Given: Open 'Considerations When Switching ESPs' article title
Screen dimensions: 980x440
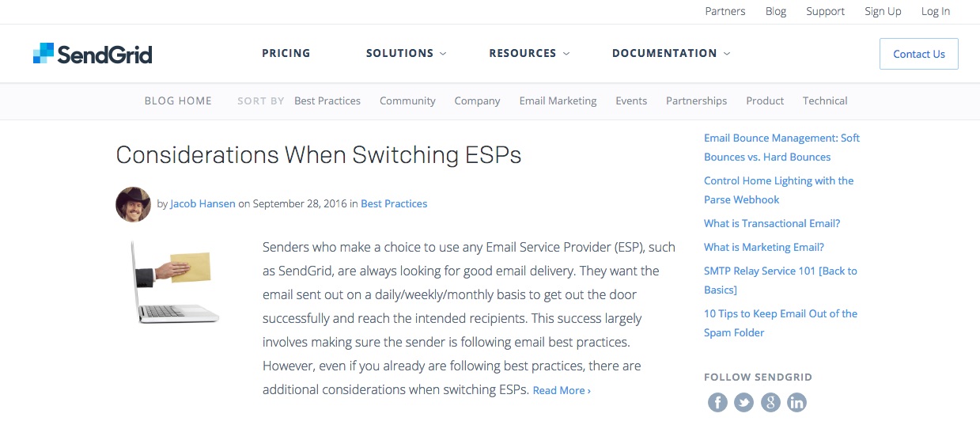Looking at the screenshot, I should (x=319, y=154).
